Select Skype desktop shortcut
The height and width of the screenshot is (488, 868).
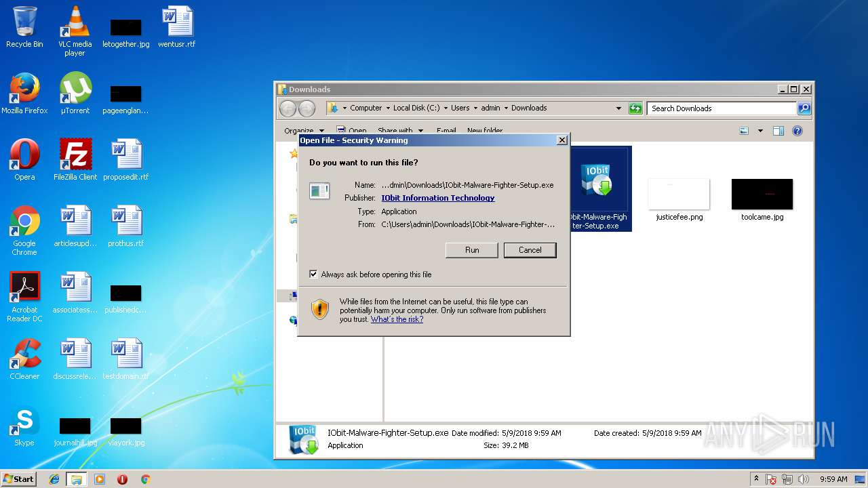(x=24, y=426)
